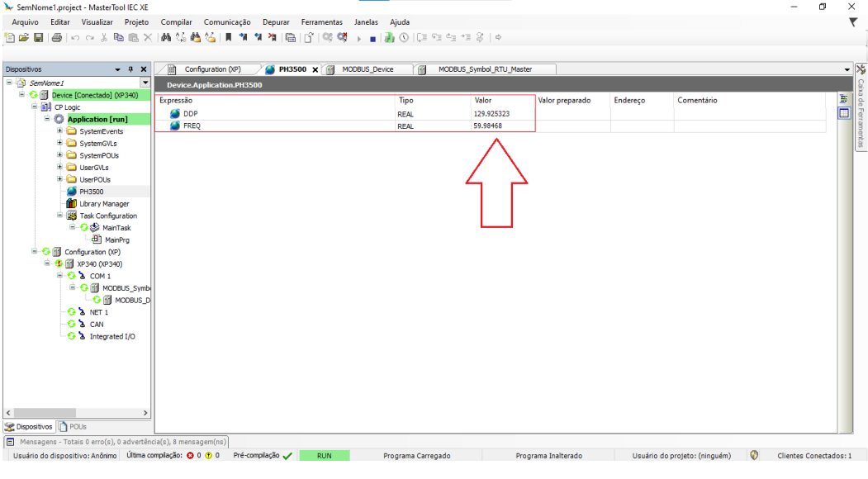868x479 pixels.
Task: Switch to the POUs bottom tab
Action: coord(74,427)
